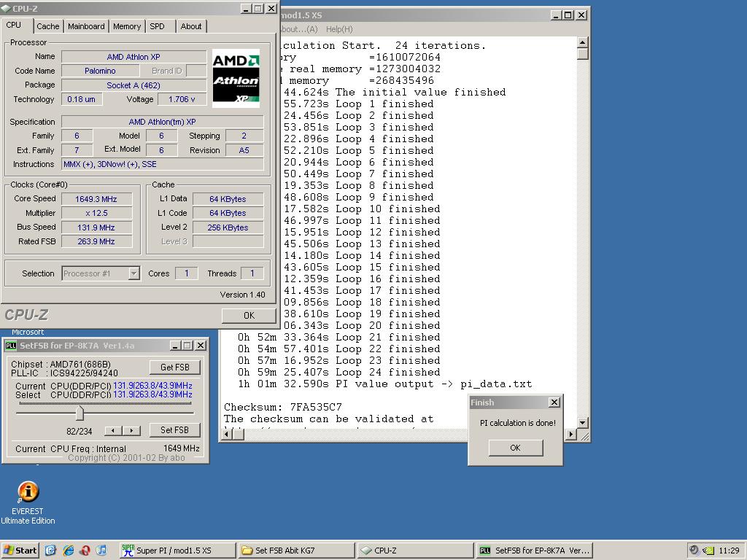Viewport: 747px width, 560px height.
Task: Click the Loop 24 finished line
Action: 338,373
